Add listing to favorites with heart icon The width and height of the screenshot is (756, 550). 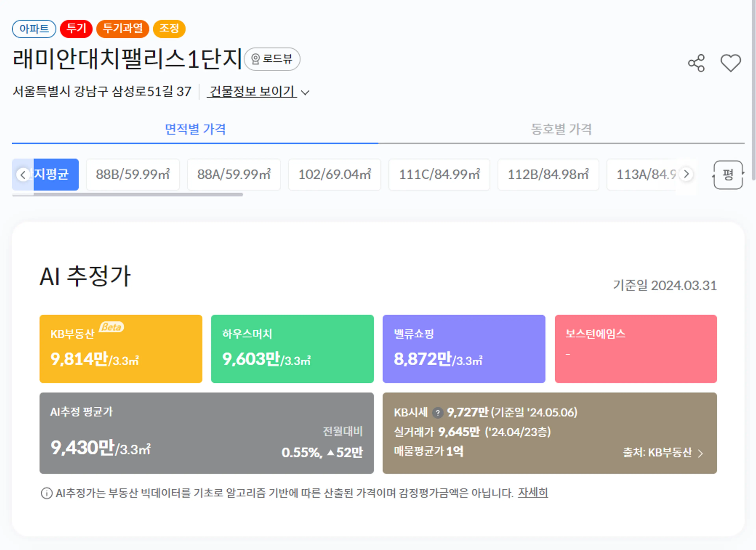(x=731, y=63)
